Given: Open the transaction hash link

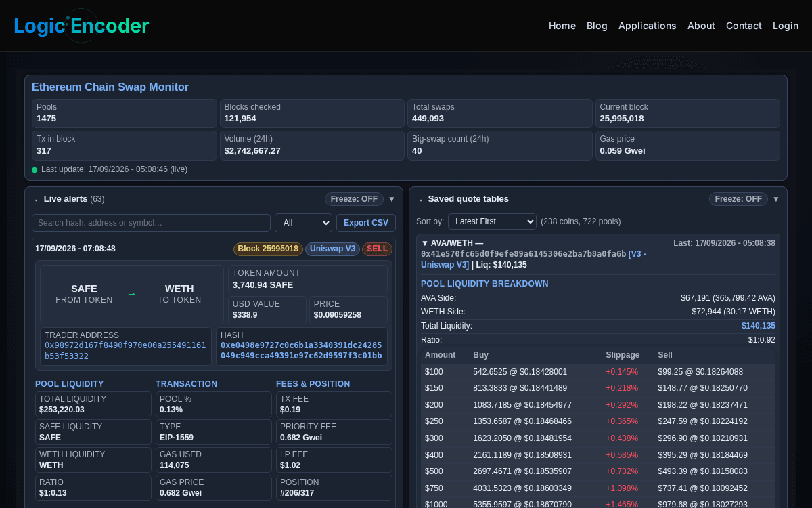Looking at the screenshot, I should pos(301,351).
